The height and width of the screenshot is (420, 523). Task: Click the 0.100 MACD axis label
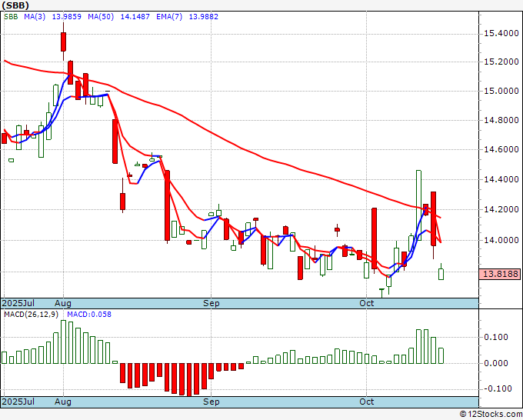(496, 337)
